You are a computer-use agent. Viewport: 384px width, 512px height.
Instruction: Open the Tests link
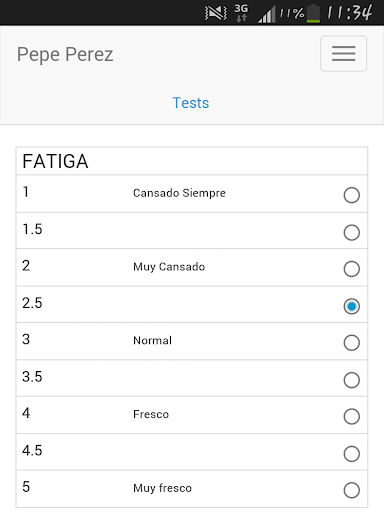tap(191, 103)
